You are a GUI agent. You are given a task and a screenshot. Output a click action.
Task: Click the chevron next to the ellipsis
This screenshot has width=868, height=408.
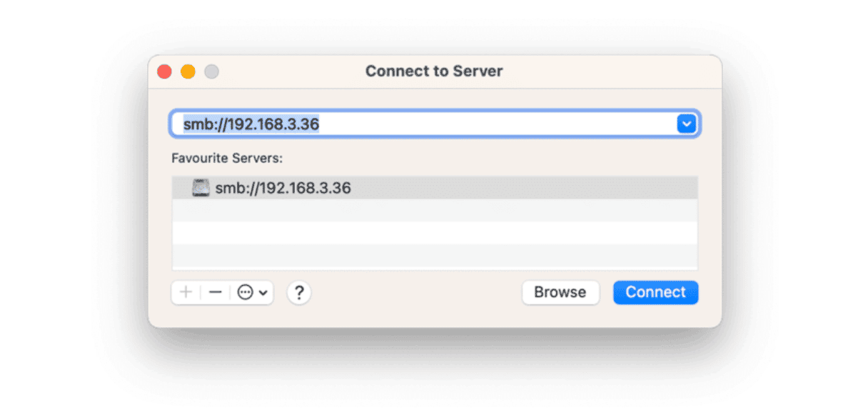(x=263, y=292)
